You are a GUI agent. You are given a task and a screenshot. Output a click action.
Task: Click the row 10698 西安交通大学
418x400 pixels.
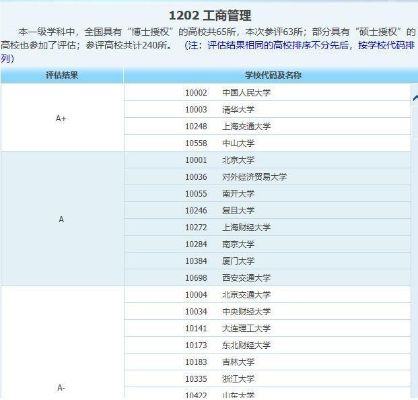click(267, 278)
